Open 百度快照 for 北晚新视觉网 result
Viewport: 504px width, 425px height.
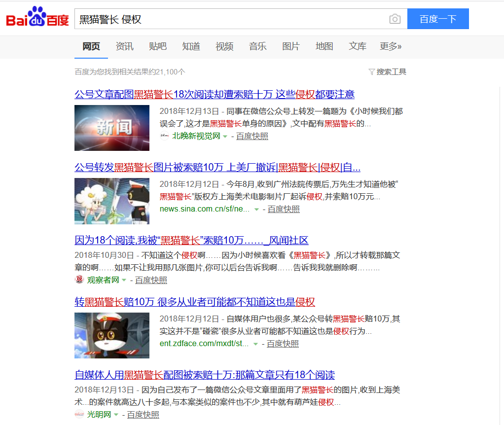[252, 136]
